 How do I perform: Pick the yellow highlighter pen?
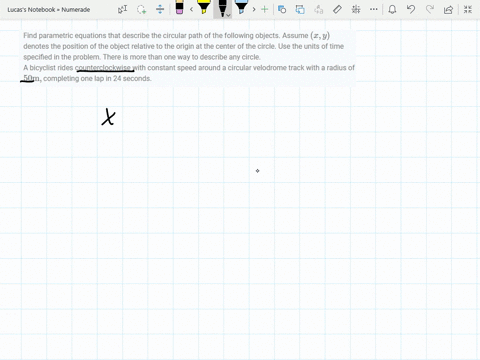(203, 7)
